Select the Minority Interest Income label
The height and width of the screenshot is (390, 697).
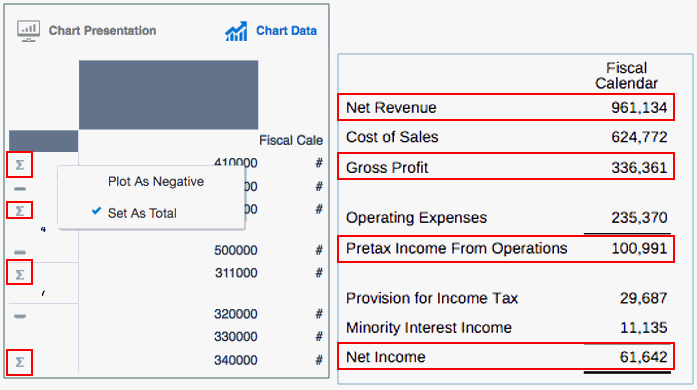[429, 328]
